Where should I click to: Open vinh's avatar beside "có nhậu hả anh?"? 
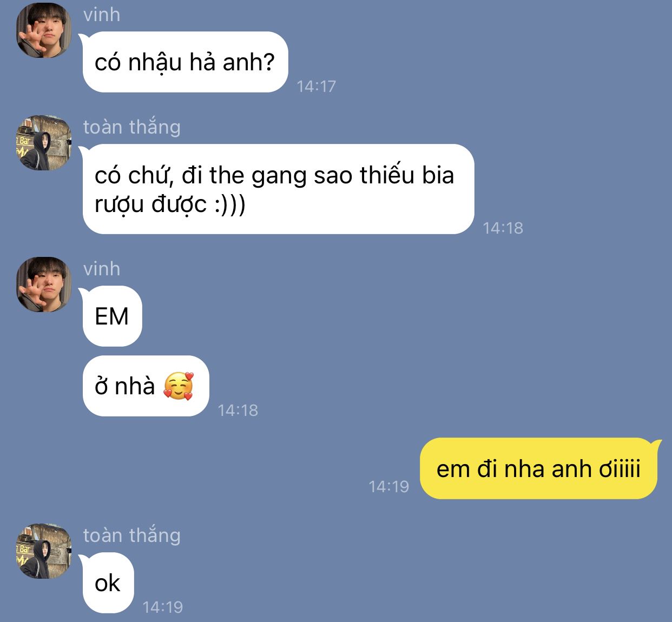pyautogui.click(x=44, y=30)
